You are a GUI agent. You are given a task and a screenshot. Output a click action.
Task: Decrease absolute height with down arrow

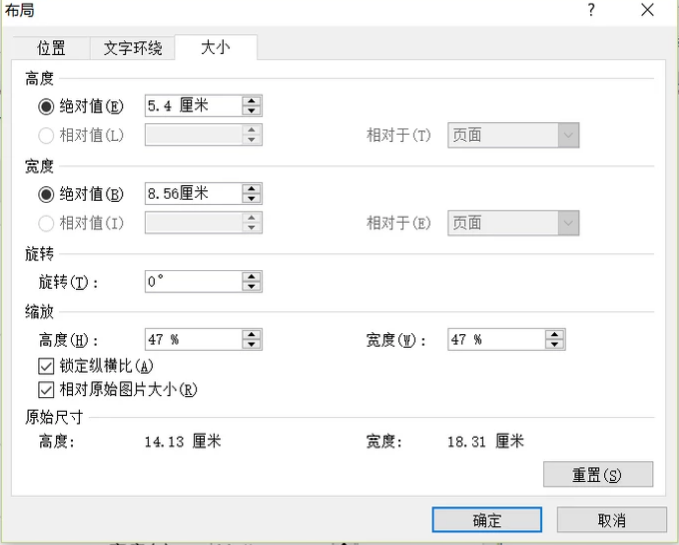(252, 111)
